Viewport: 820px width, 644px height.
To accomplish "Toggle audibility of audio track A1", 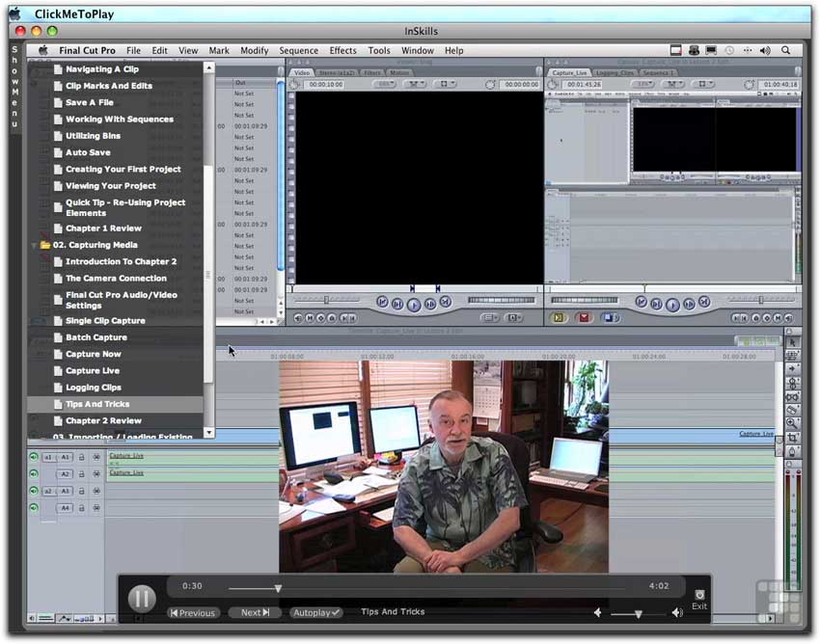I will [34, 457].
